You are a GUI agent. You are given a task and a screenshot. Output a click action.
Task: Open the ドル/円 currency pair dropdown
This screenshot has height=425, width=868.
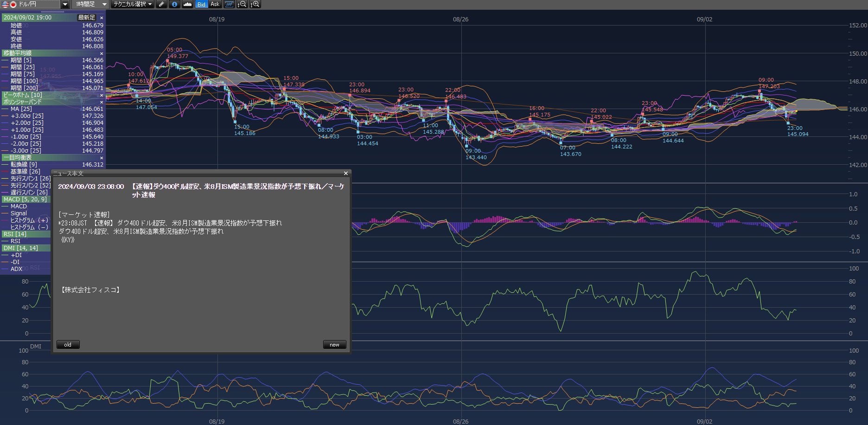pos(65,4)
